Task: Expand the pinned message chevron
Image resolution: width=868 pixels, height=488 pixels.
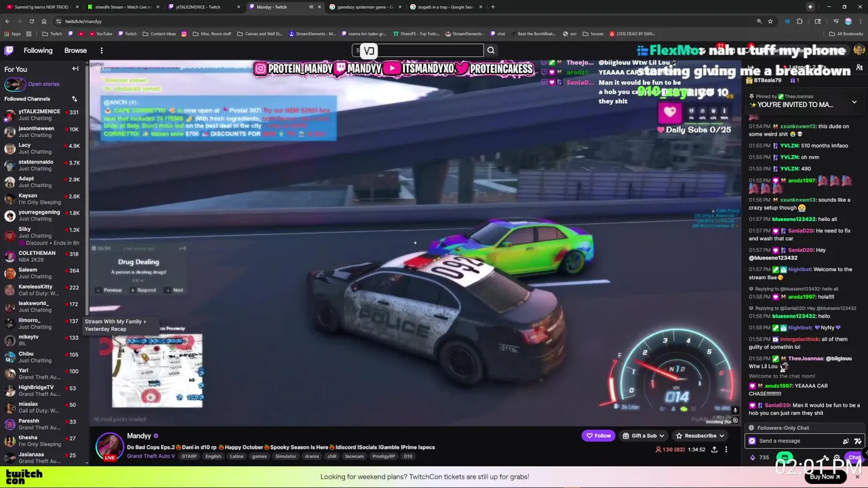Action: pyautogui.click(x=854, y=102)
